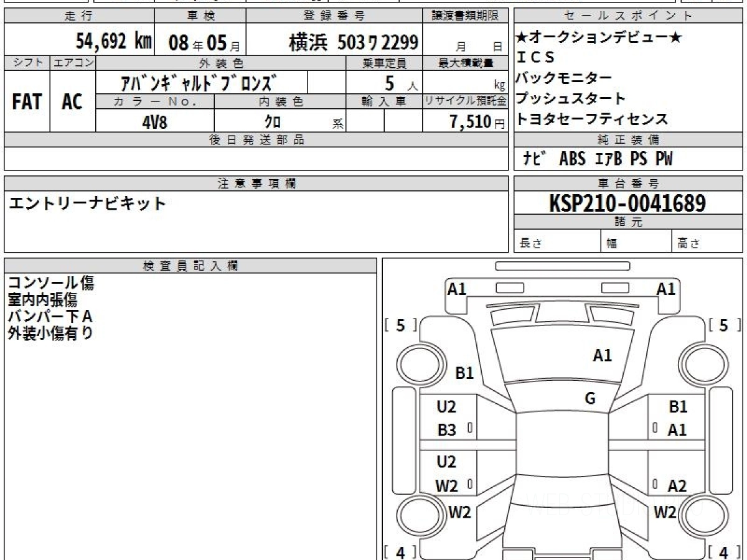Select interior color value クロ
The width and height of the screenshot is (747, 560).
(273, 122)
